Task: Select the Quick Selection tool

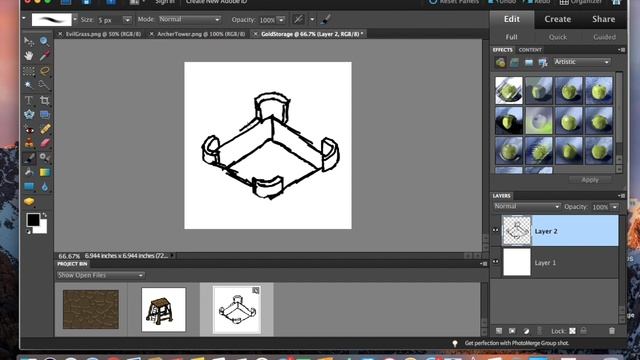Action: click(44, 85)
